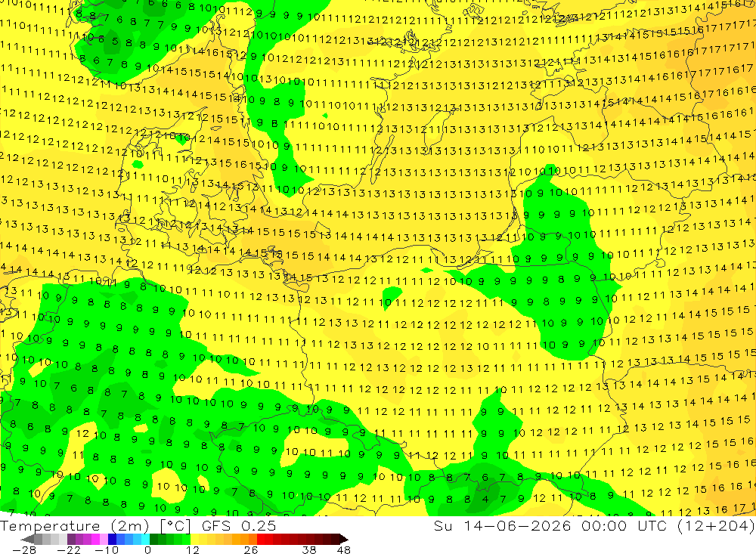Pick the light pink legend swatch
This screenshot has width=756, height=554.
(104, 539)
